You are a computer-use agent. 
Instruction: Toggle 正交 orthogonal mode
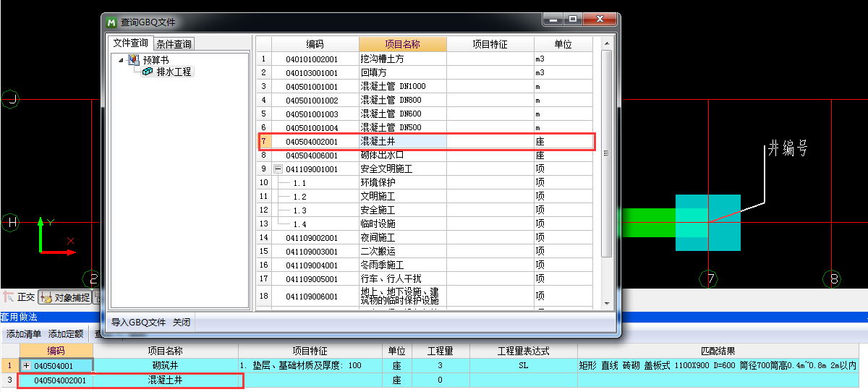[20, 297]
